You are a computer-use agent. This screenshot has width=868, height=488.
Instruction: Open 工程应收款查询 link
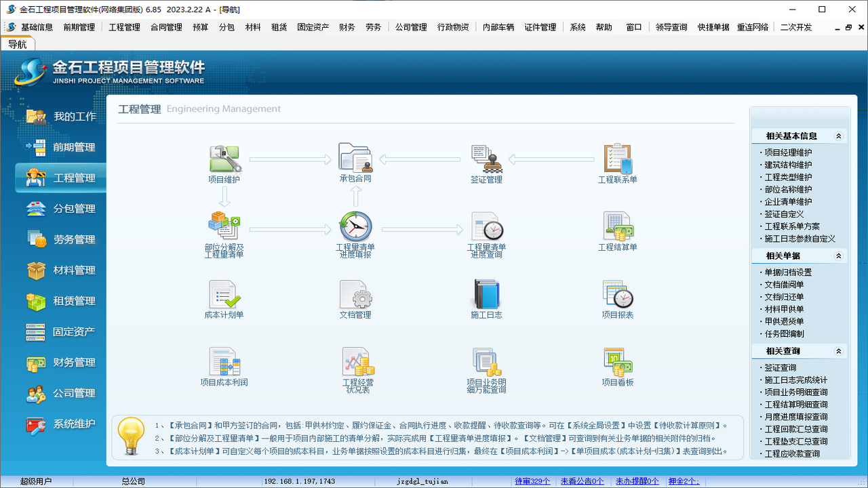792,454
